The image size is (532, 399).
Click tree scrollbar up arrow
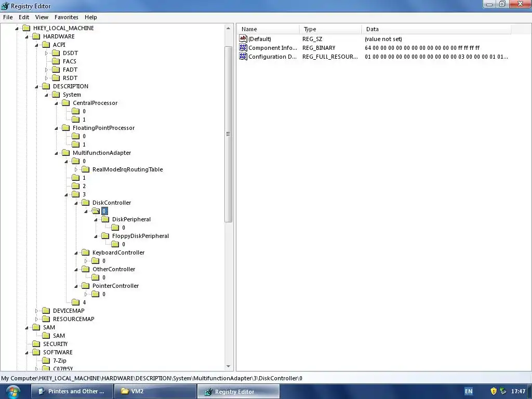228,29
